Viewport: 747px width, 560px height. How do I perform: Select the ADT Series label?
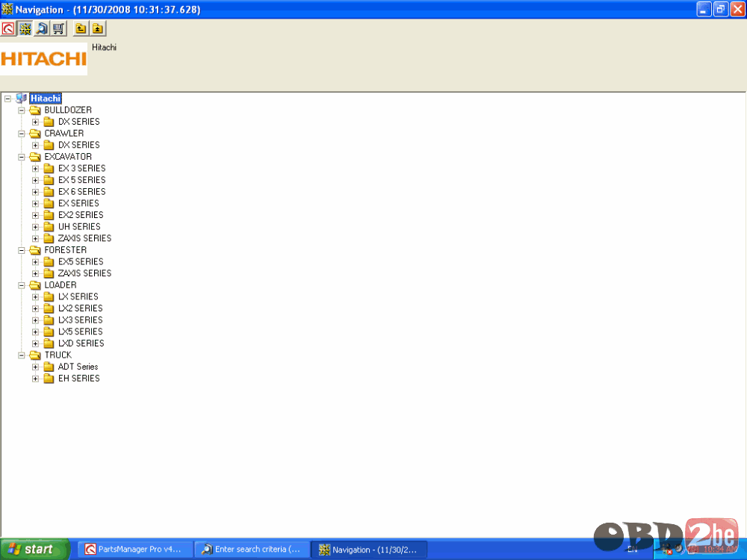pyautogui.click(x=78, y=367)
